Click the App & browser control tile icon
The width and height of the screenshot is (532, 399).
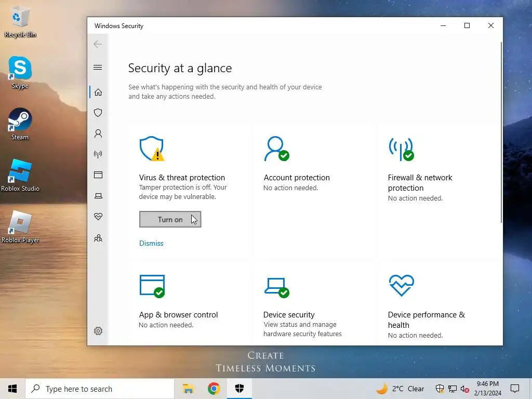click(152, 286)
